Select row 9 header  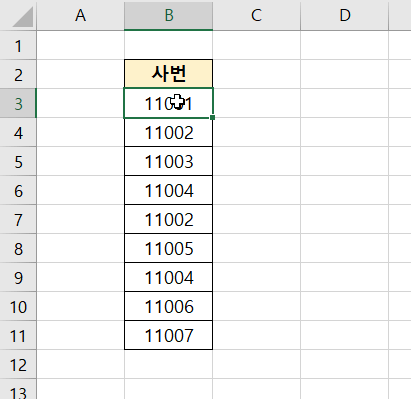[18, 277]
